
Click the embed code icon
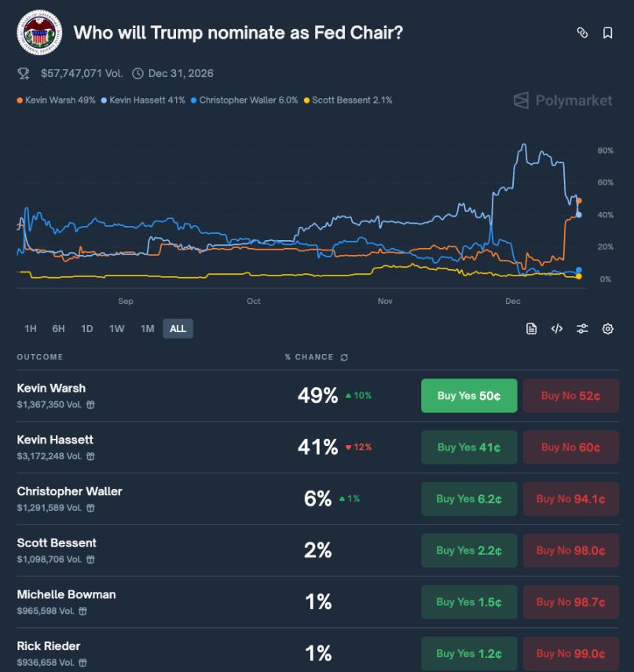tap(557, 329)
